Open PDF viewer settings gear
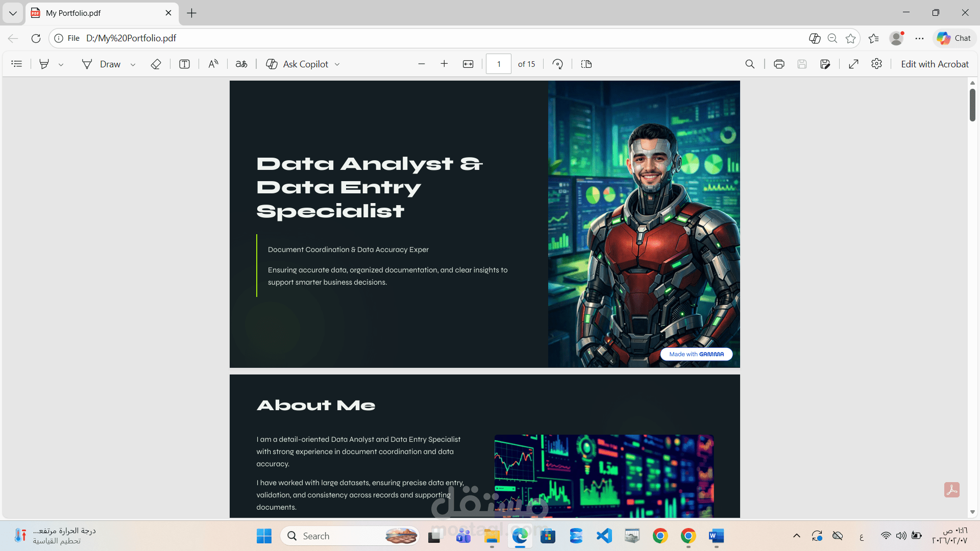The width and height of the screenshot is (980, 551). (876, 64)
